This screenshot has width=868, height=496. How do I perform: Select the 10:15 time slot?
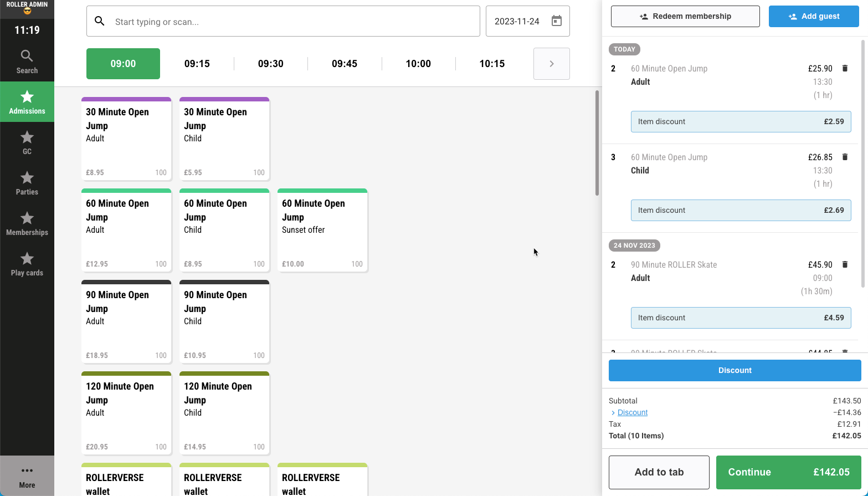point(492,64)
